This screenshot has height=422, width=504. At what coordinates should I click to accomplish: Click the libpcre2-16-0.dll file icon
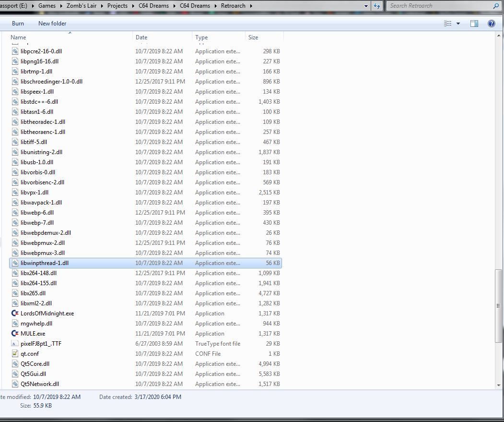pos(15,51)
